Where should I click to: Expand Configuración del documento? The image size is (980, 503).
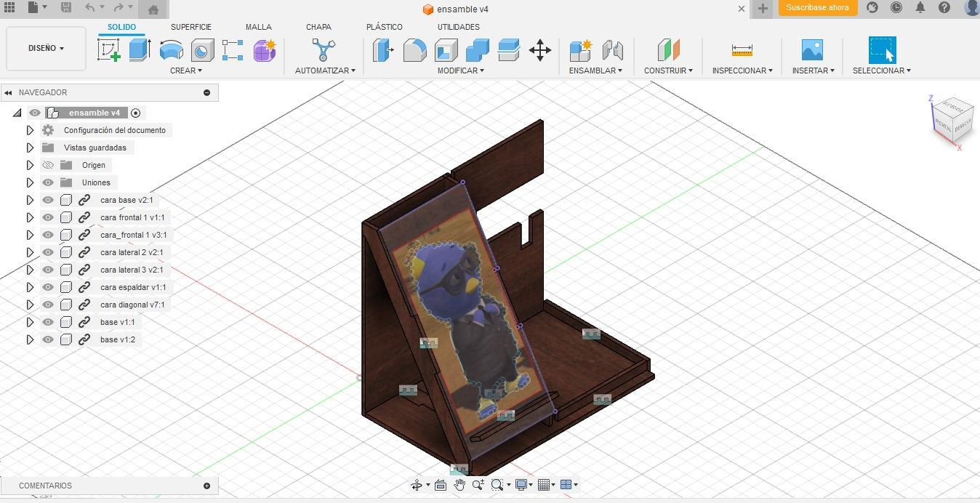[x=30, y=130]
